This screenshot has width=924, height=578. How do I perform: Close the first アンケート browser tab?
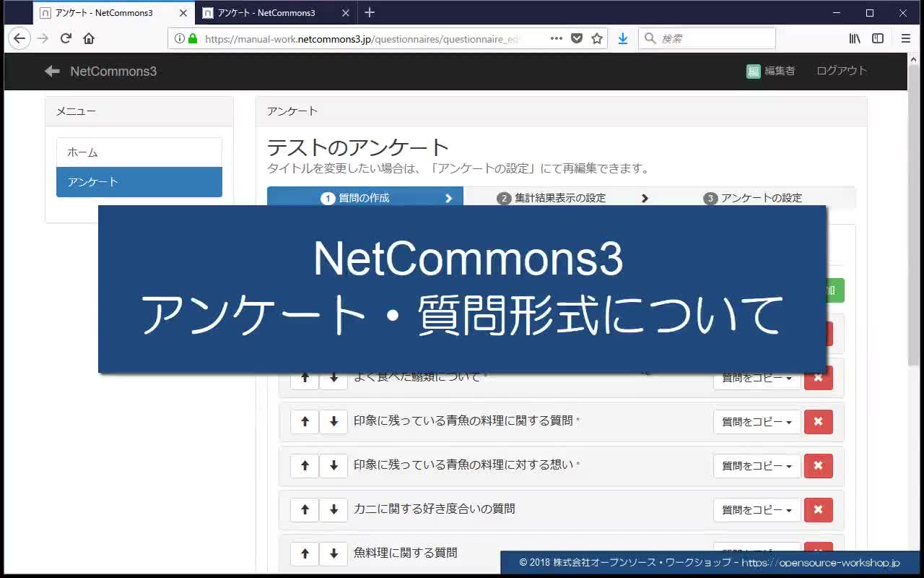182,13
